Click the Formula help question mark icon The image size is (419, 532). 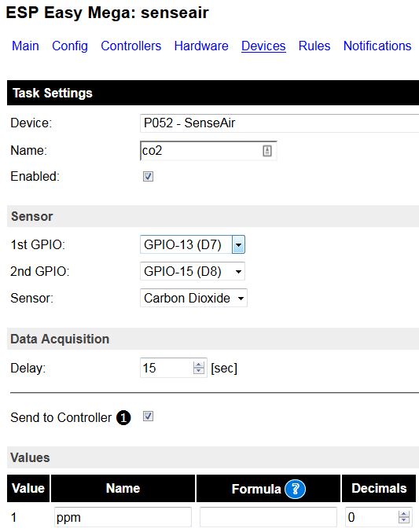(295, 489)
